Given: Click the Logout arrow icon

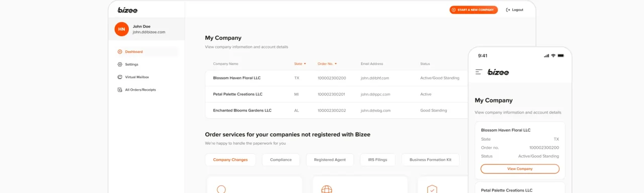Looking at the screenshot, I should 508,10.
